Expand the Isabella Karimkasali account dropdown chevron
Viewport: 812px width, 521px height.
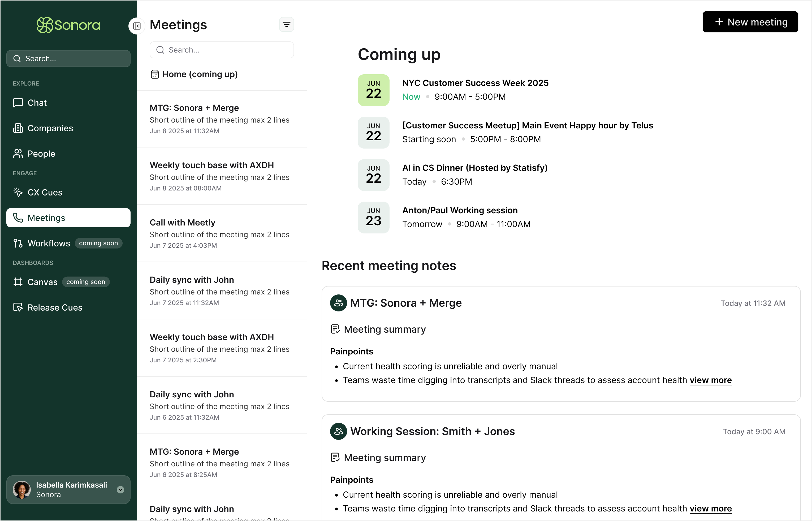pyautogui.click(x=120, y=489)
